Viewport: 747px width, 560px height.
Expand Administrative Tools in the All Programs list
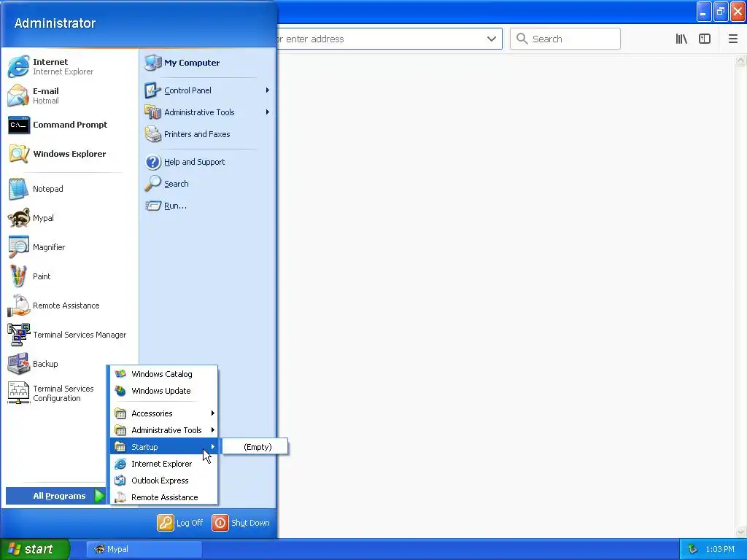pos(164,430)
